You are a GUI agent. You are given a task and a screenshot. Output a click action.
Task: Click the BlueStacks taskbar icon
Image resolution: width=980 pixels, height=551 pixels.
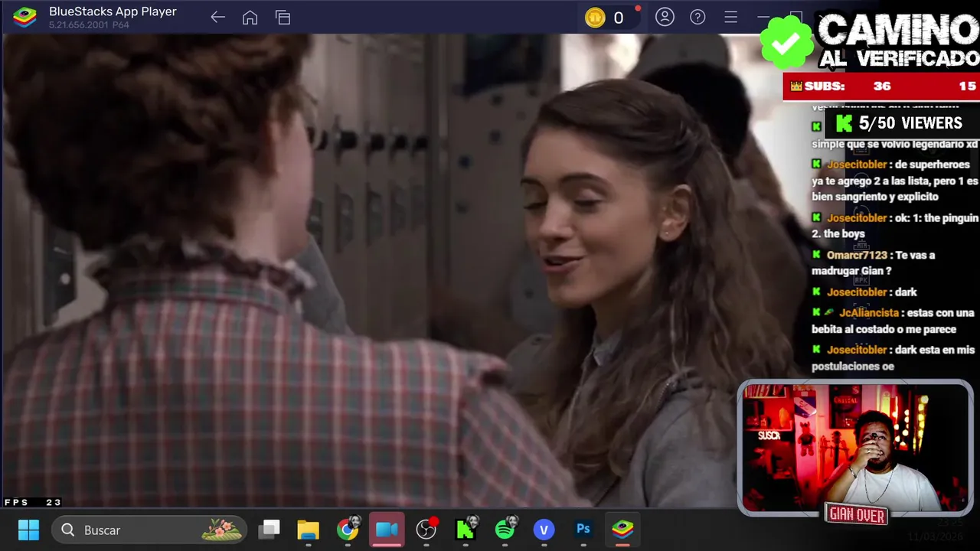[622, 529]
